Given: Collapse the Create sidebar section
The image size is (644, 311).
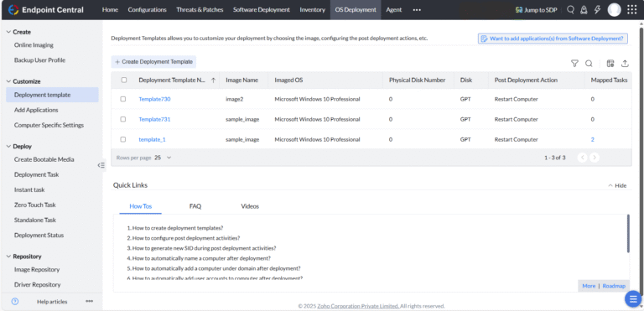Looking at the screenshot, I should (x=8, y=32).
